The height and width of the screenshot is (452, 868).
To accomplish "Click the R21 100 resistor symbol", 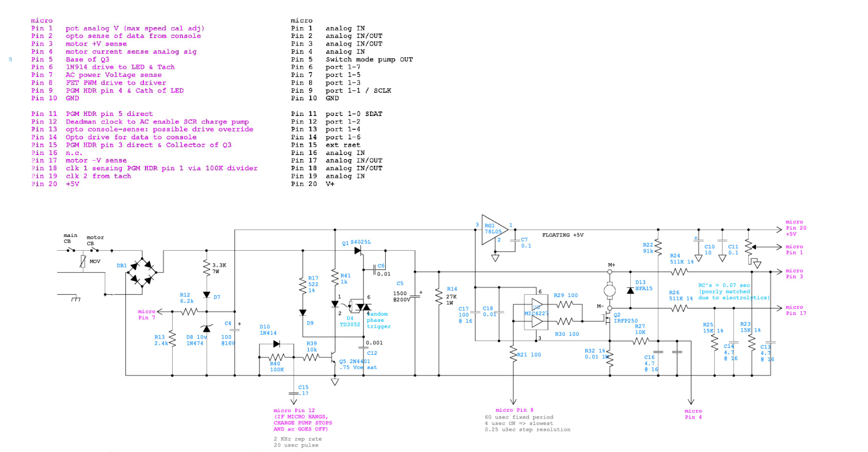I will point(513,354).
